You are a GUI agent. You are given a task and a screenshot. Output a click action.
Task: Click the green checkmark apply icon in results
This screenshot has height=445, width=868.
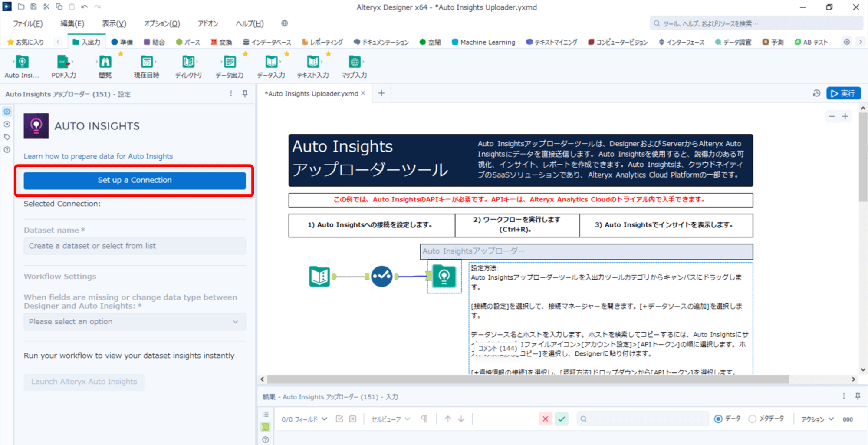click(562, 419)
